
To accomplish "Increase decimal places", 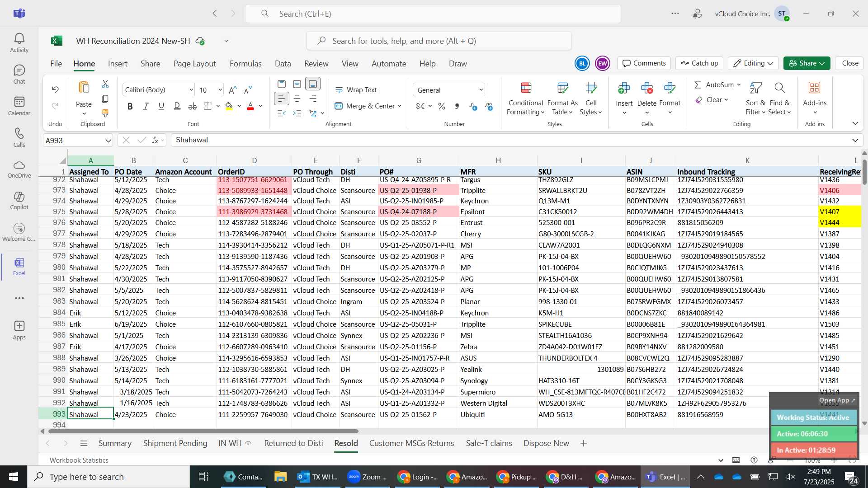I will click(473, 106).
